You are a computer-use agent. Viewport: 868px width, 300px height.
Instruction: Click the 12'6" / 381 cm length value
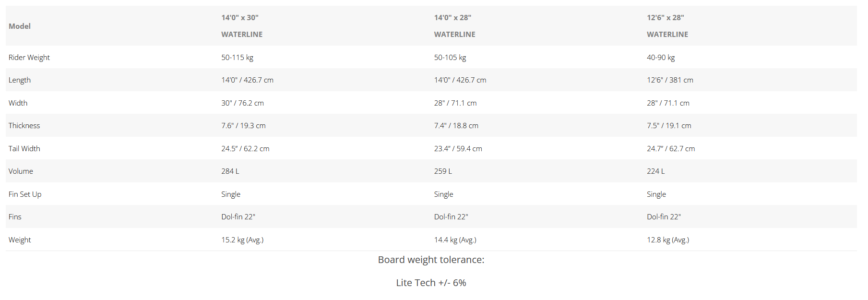pyautogui.click(x=670, y=80)
